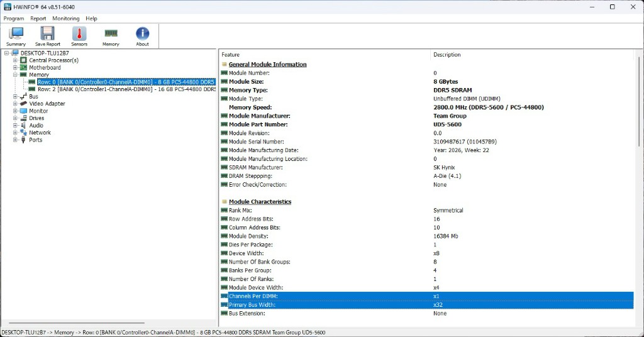This screenshot has height=337, width=644.
Task: Select the Module Part Number row
Action: click(x=427, y=124)
